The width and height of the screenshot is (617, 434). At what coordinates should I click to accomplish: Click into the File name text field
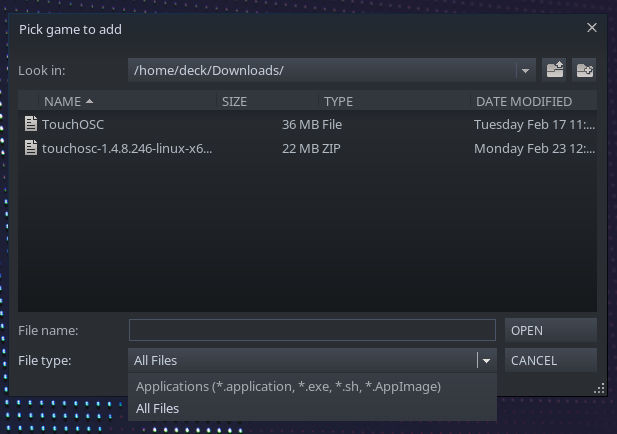pyautogui.click(x=312, y=330)
